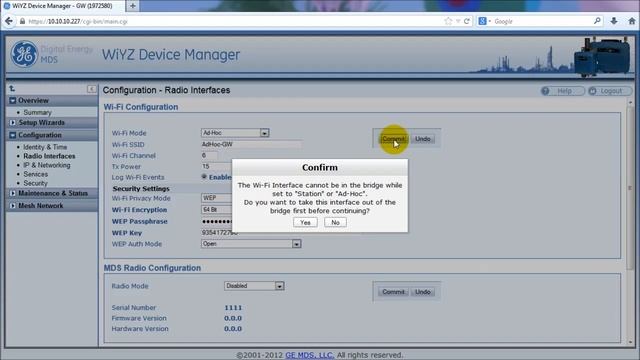Viewport: 640px width, 360px height.
Task: Click the Tx Power input field
Action: click(216, 167)
